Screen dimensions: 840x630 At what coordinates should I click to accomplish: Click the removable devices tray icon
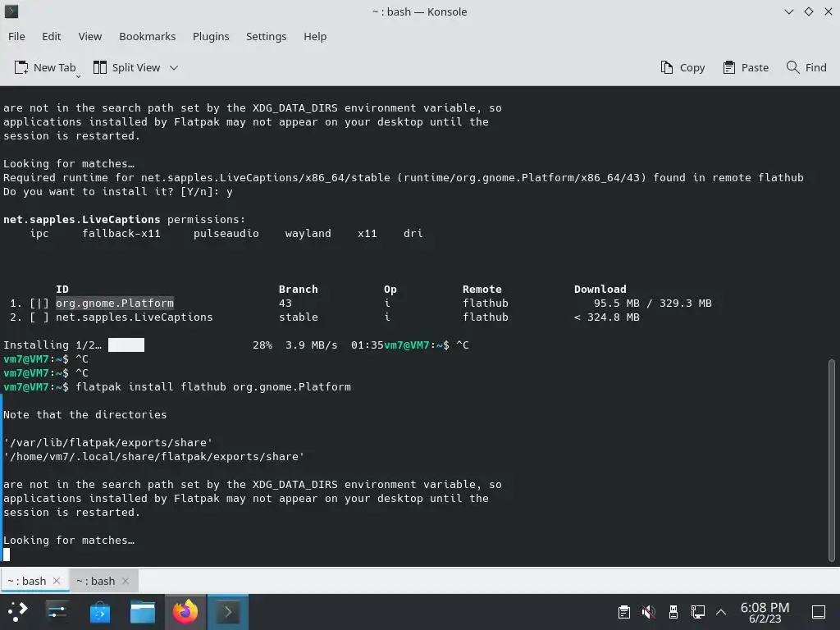coord(673,612)
